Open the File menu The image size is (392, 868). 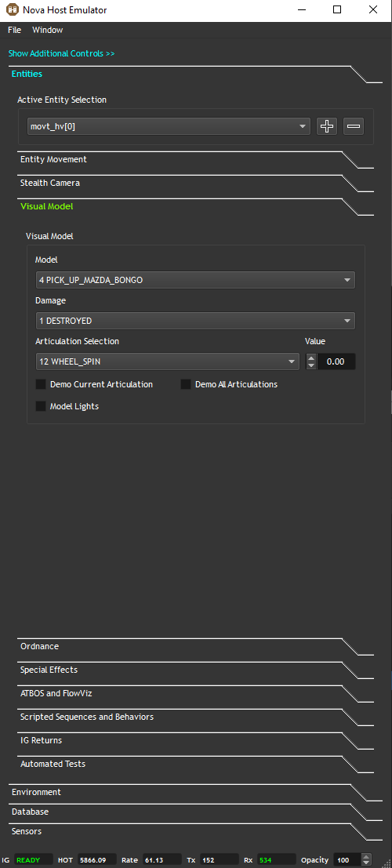click(x=14, y=30)
